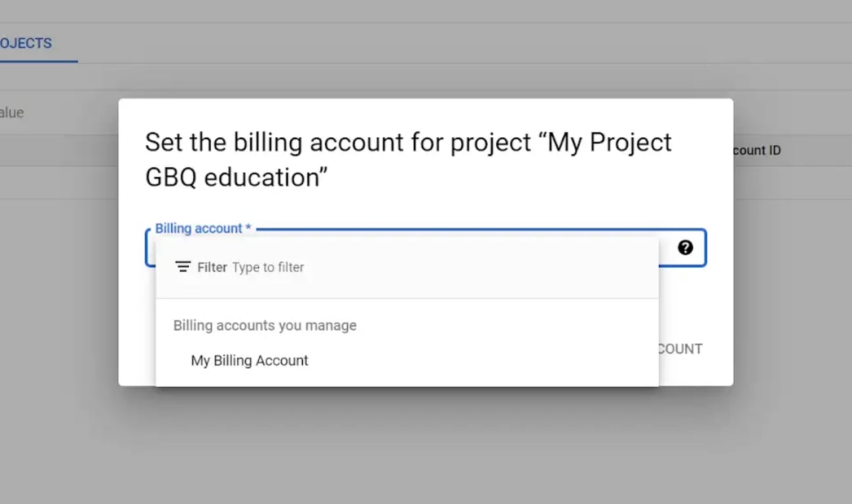Switch to the PROJECTS tab

pos(26,43)
